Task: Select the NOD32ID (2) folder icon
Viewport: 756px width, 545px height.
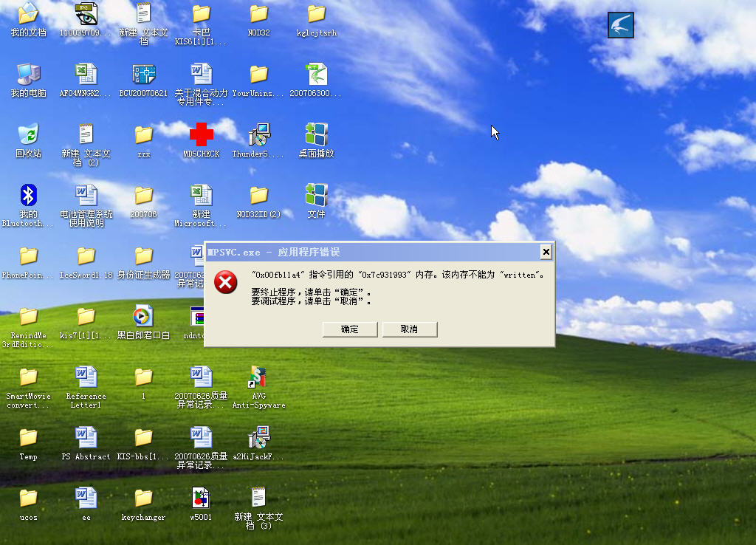Action: [258, 202]
